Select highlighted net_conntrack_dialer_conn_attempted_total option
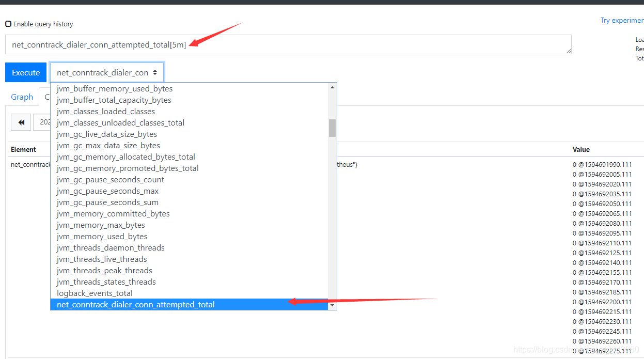The height and width of the screenshot is (359, 644). click(190, 304)
